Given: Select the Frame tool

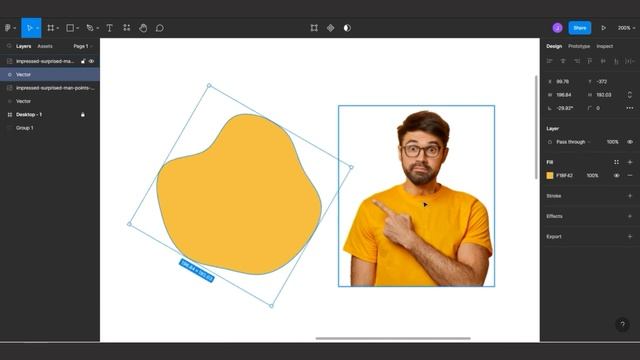Looking at the screenshot, I should pos(51,28).
